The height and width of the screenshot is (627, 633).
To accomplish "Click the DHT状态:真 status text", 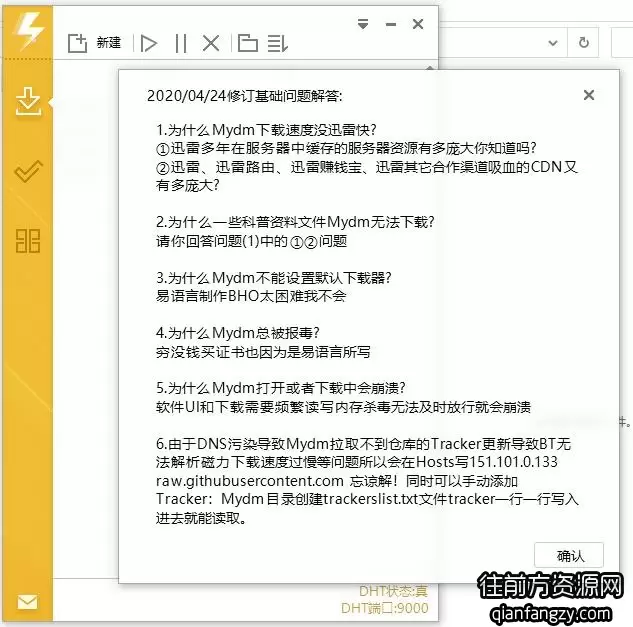I will pyautogui.click(x=393, y=591).
